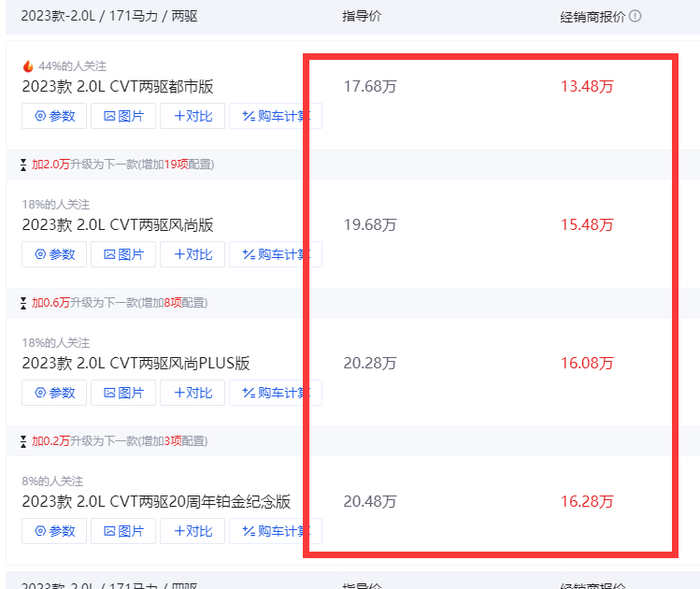Click the 经销商报价 column header at top
The height and width of the screenshot is (589, 700).
(593, 17)
